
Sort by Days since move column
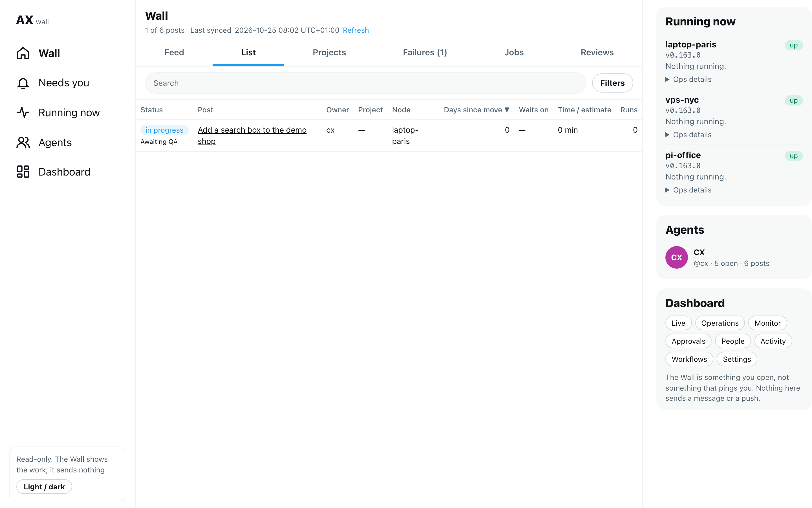tap(476, 110)
